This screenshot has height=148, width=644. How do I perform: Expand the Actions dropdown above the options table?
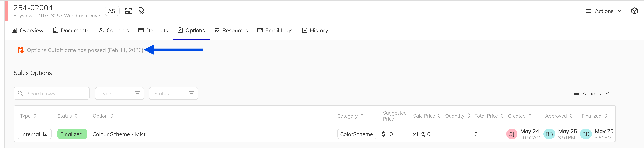coord(591,93)
